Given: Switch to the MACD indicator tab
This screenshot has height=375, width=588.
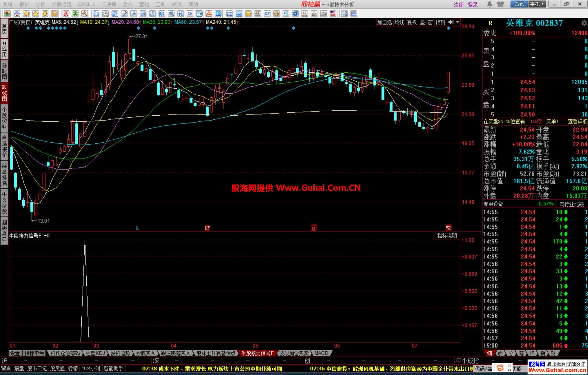Looking at the screenshot, I should coord(321,353).
